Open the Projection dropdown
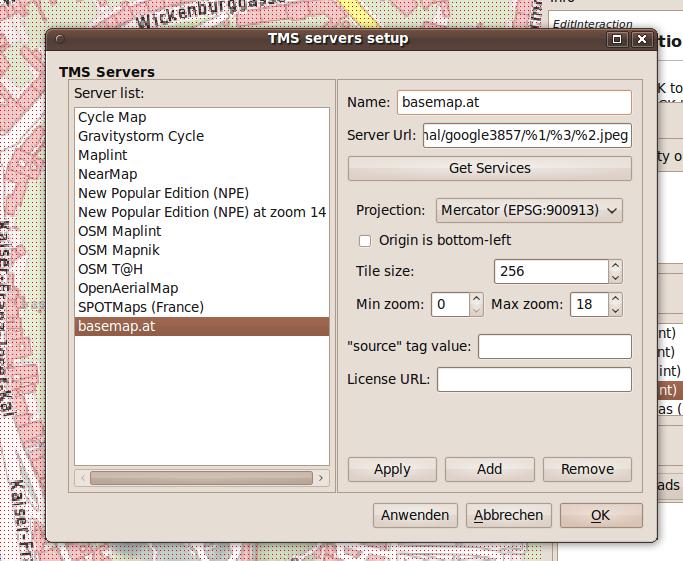The height and width of the screenshot is (561, 683). 529,211
